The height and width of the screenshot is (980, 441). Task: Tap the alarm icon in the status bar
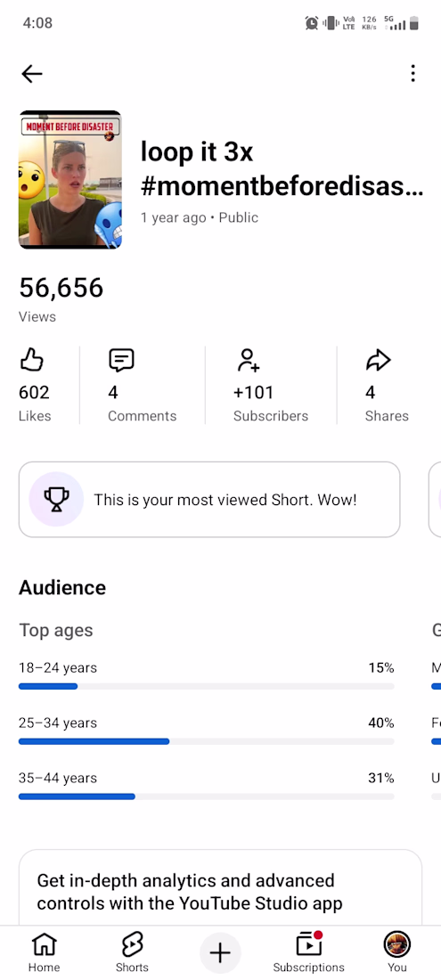click(311, 24)
